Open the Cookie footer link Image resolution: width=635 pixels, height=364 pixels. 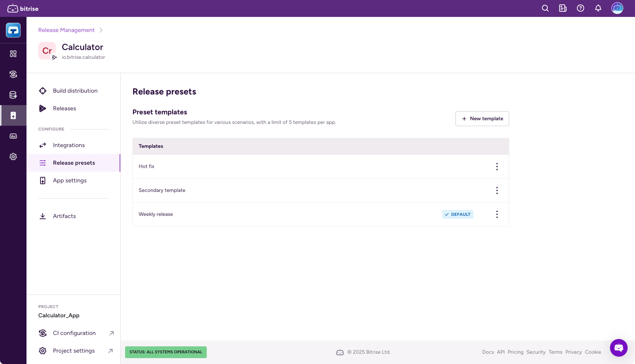pyautogui.click(x=593, y=352)
